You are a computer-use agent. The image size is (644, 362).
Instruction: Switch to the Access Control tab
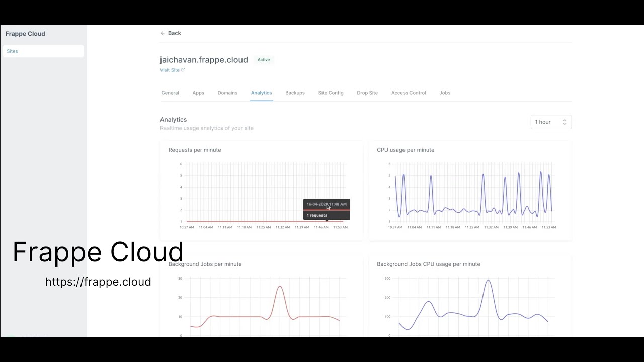coord(409,93)
